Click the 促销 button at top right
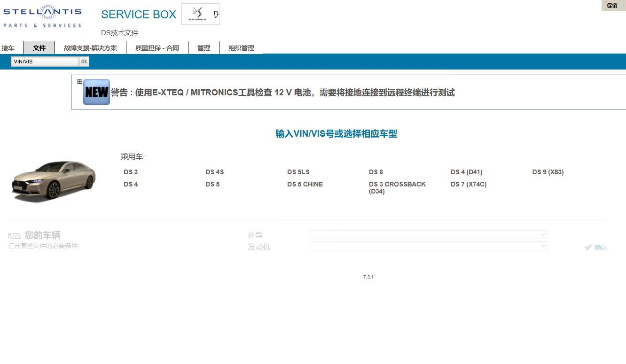The width and height of the screenshot is (626, 364). [612, 6]
